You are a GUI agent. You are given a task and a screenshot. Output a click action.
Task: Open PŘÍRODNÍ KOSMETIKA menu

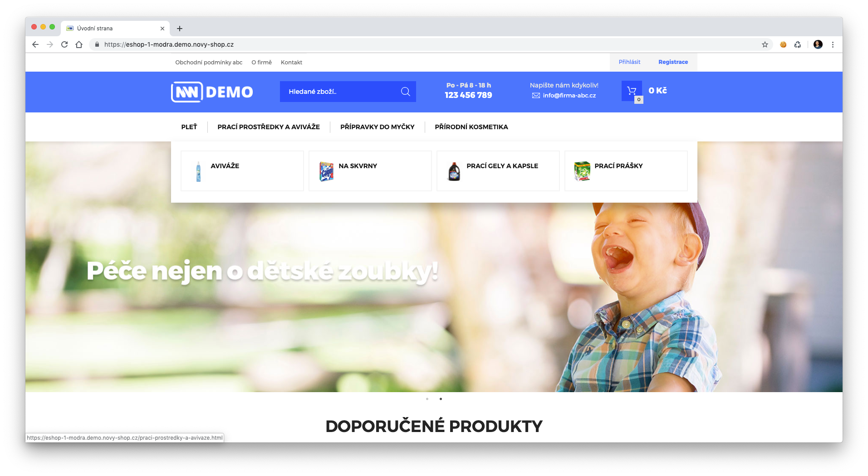(471, 127)
